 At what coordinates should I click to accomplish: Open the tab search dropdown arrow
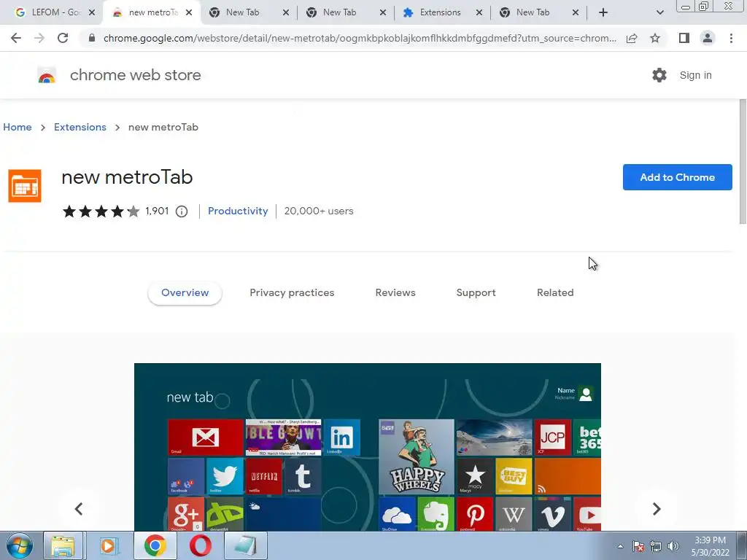tap(659, 12)
